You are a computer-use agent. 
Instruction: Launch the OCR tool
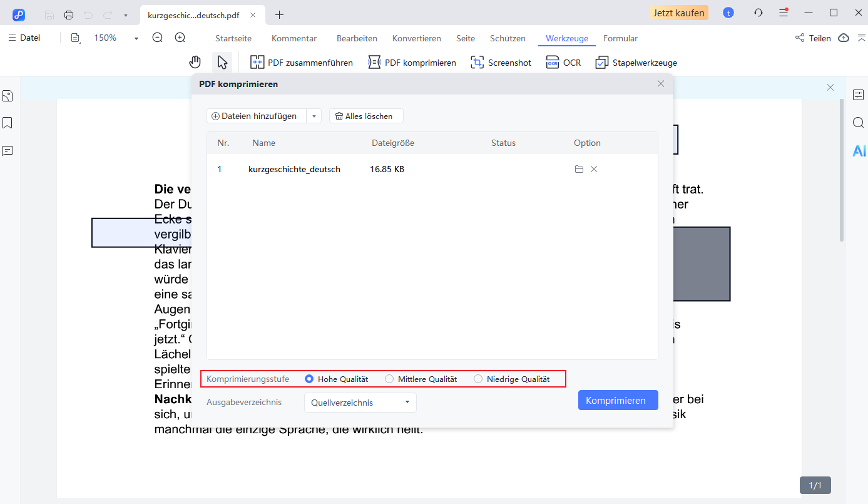click(563, 62)
